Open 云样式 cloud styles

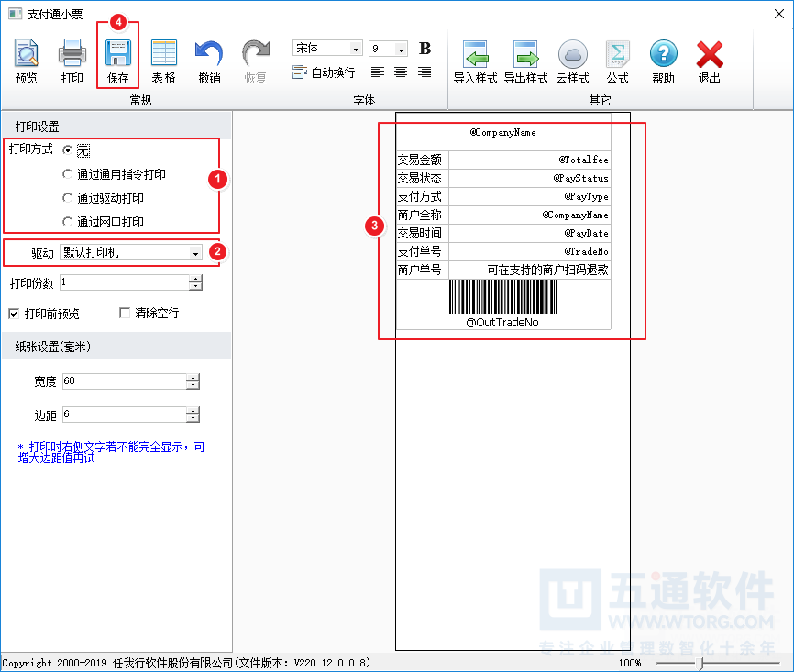point(573,61)
